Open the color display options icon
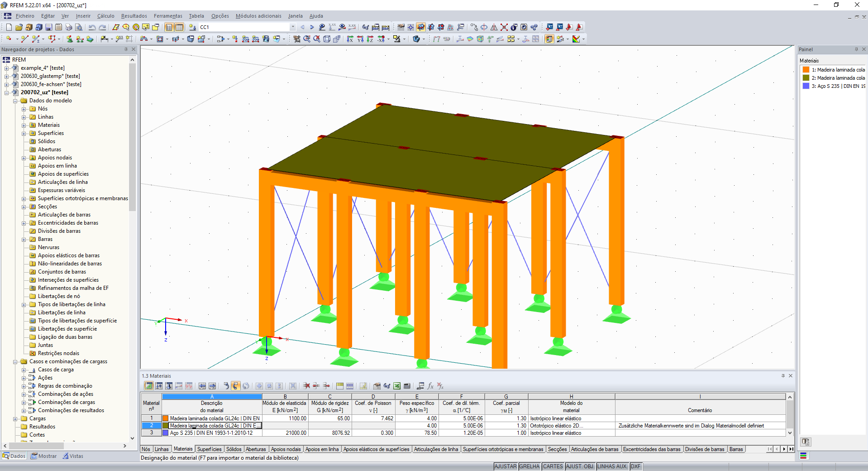 click(x=576, y=39)
